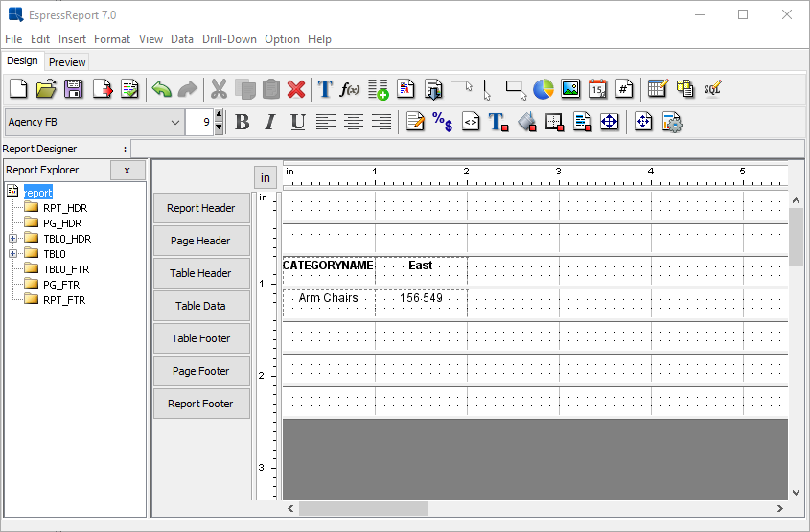This screenshot has height=532, width=810.
Task: Insert date with calendar icon
Action: (x=598, y=89)
